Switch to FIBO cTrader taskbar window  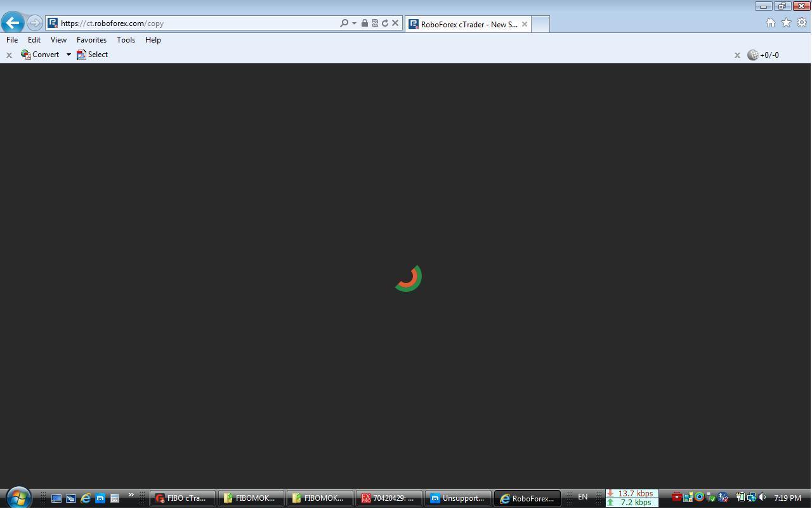tap(182, 499)
